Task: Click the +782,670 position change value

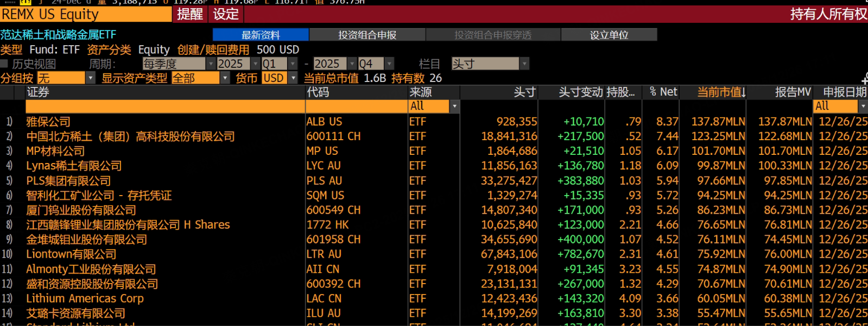Action: pyautogui.click(x=580, y=254)
